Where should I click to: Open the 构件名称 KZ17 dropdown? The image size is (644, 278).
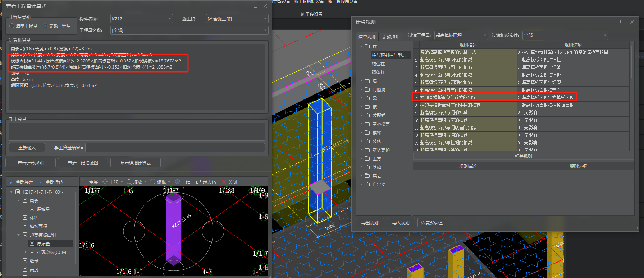141,19
